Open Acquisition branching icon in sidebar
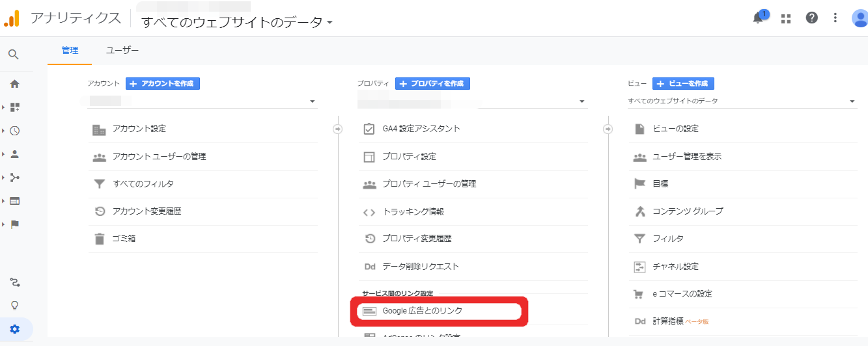868x346 pixels. click(x=14, y=178)
